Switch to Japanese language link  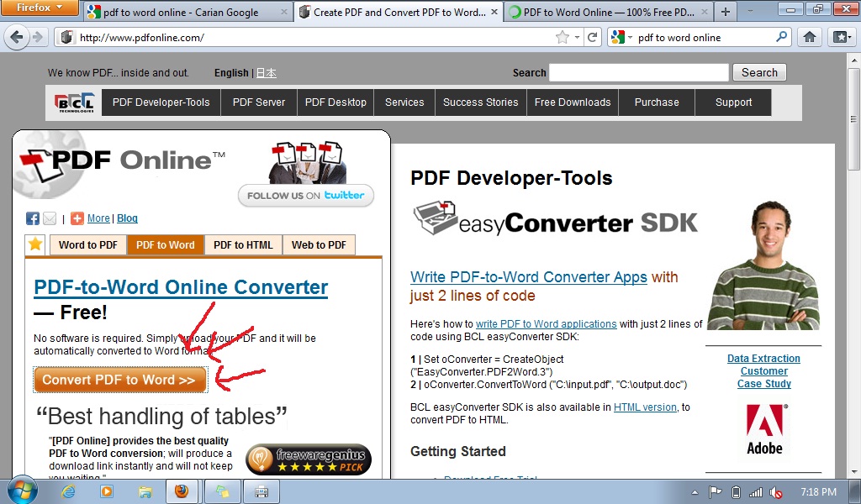pyautogui.click(x=267, y=73)
